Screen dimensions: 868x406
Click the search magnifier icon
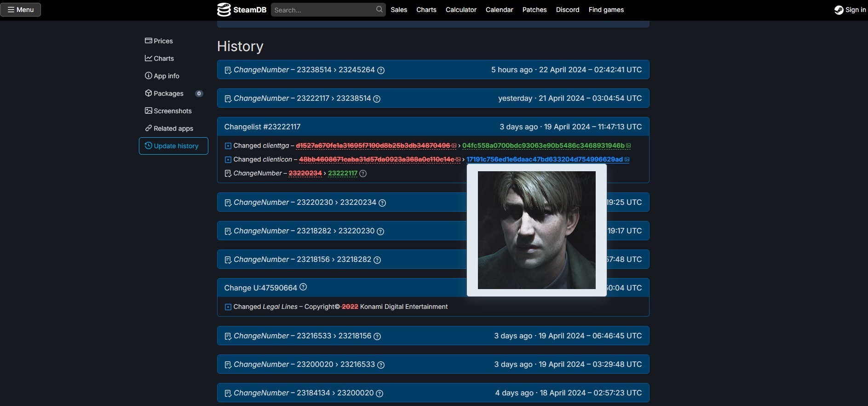tap(379, 9)
